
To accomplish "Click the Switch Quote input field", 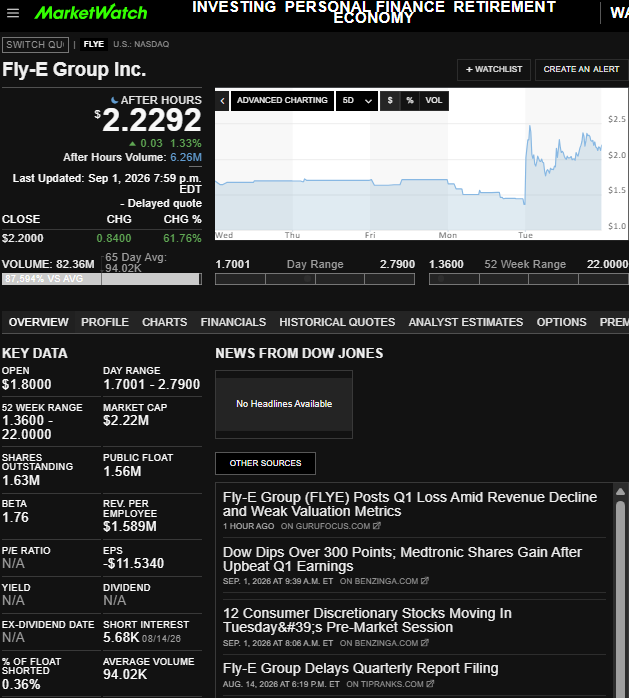I will (x=36, y=45).
